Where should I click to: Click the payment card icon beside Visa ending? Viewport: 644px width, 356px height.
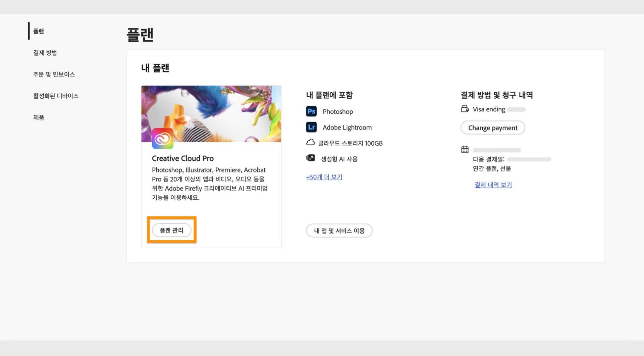click(464, 109)
